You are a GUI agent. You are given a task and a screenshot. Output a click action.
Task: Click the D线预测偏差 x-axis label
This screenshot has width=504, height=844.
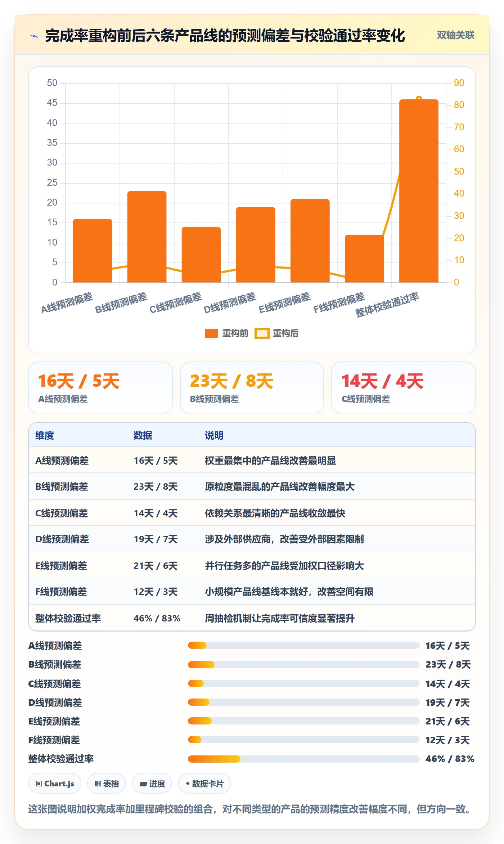[x=230, y=302]
